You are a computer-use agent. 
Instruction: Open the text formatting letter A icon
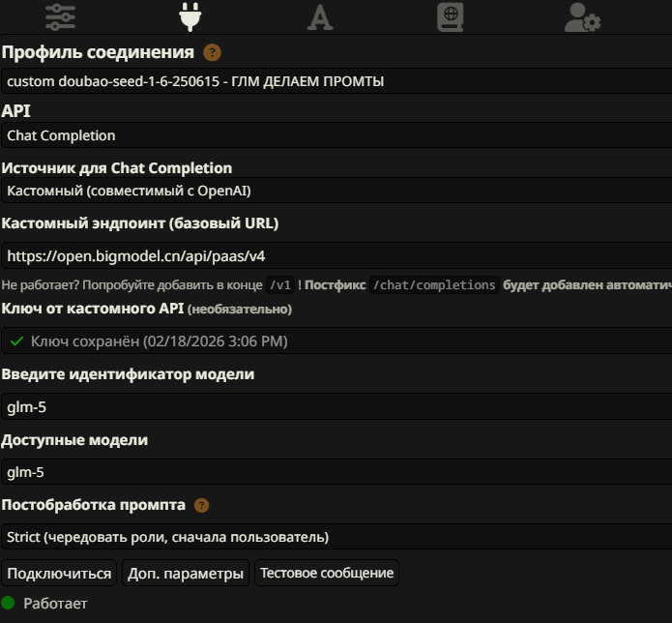[319, 17]
